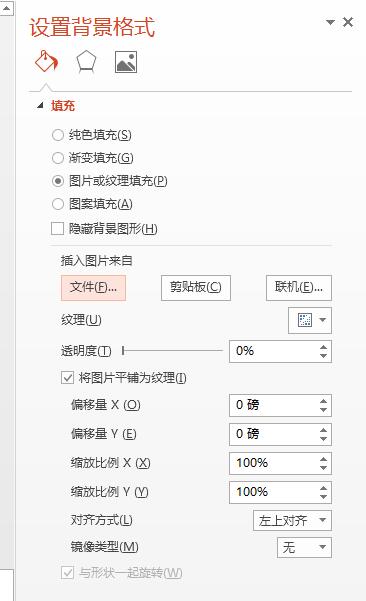Uncheck 将图片平铺为纹理 checkbox
This screenshot has height=601, width=366.
[67, 378]
